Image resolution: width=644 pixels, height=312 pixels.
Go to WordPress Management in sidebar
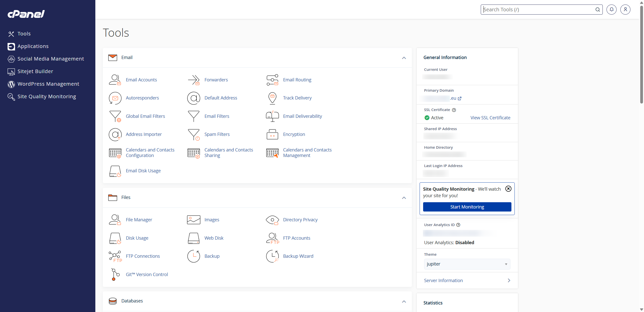[48, 84]
